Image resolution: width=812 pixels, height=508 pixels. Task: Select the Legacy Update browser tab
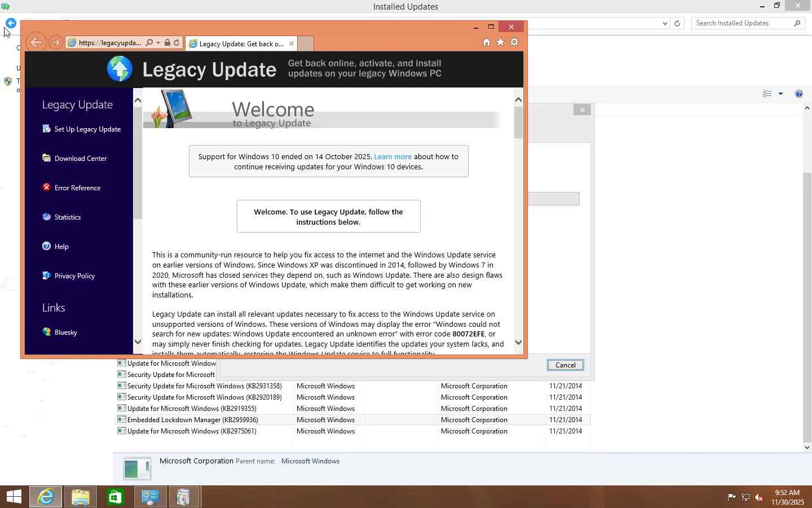click(242, 43)
